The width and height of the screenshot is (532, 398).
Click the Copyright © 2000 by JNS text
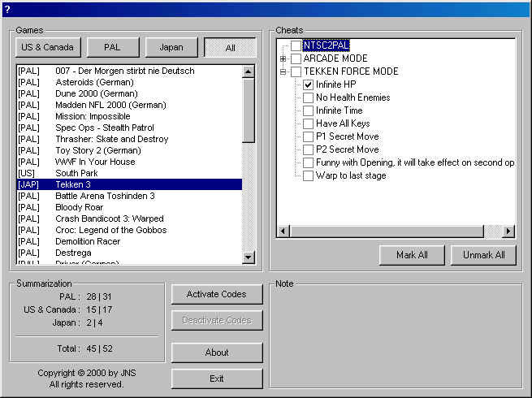87,373
